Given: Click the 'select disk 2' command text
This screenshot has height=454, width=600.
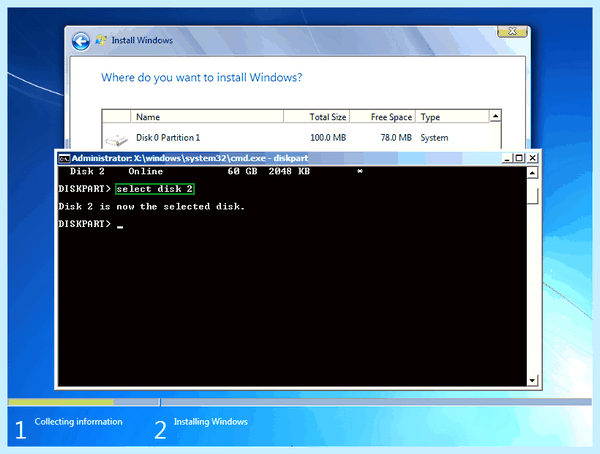Looking at the screenshot, I should (x=155, y=189).
